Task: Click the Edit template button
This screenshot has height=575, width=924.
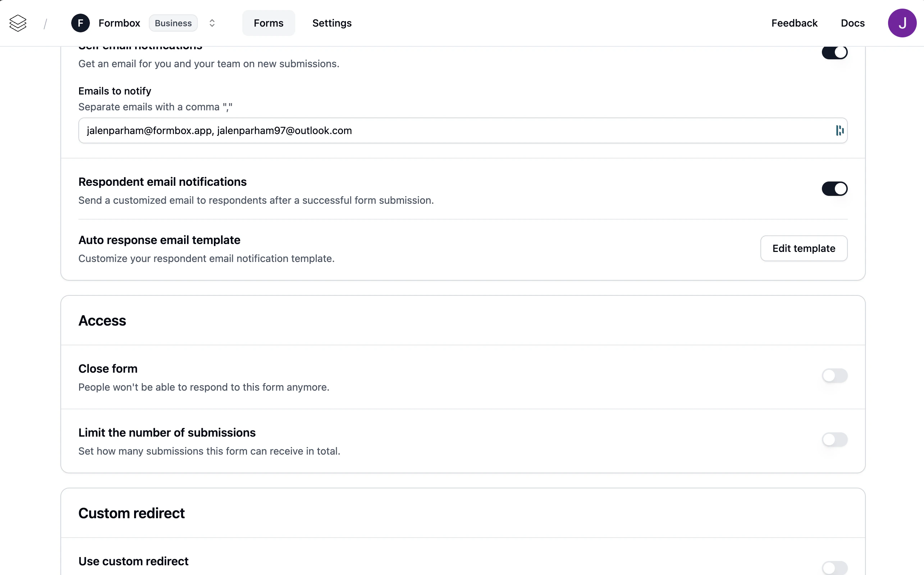Action: tap(804, 248)
